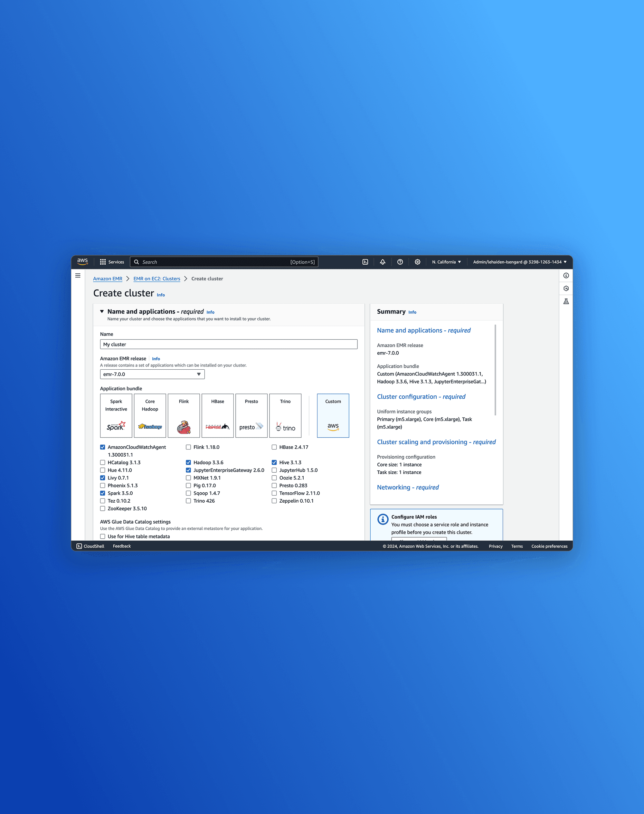This screenshot has width=644, height=814.
Task: Go to the Amazon EMR breadcrumb
Action: [x=108, y=279]
